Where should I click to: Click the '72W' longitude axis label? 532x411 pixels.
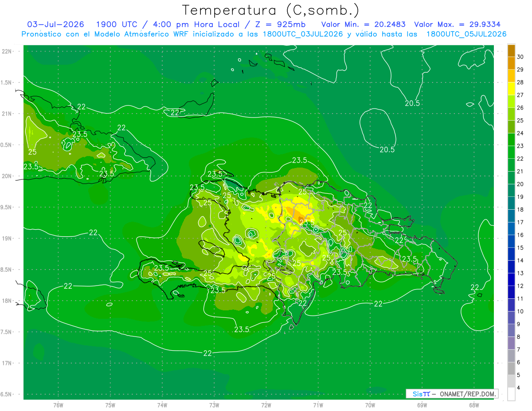(x=266, y=405)
